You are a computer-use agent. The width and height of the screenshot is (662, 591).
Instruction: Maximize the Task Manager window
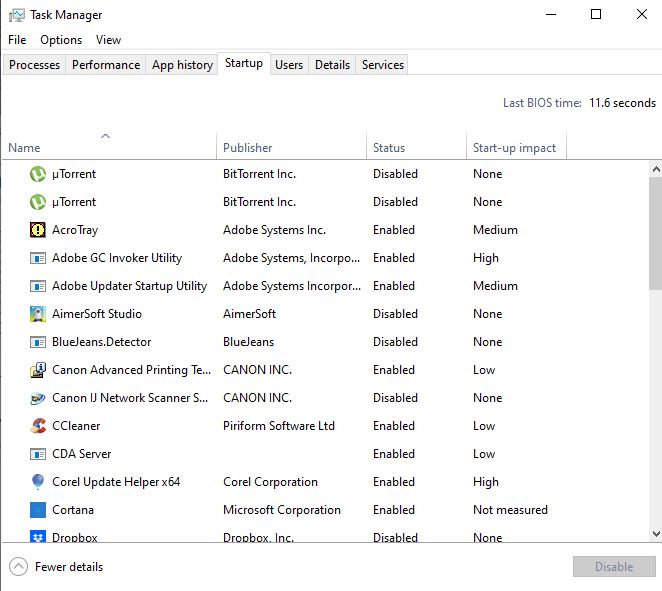(x=596, y=15)
